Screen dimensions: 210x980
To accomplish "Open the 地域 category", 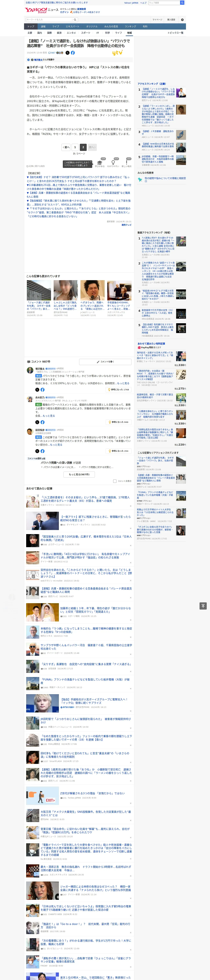I will (129, 33).
